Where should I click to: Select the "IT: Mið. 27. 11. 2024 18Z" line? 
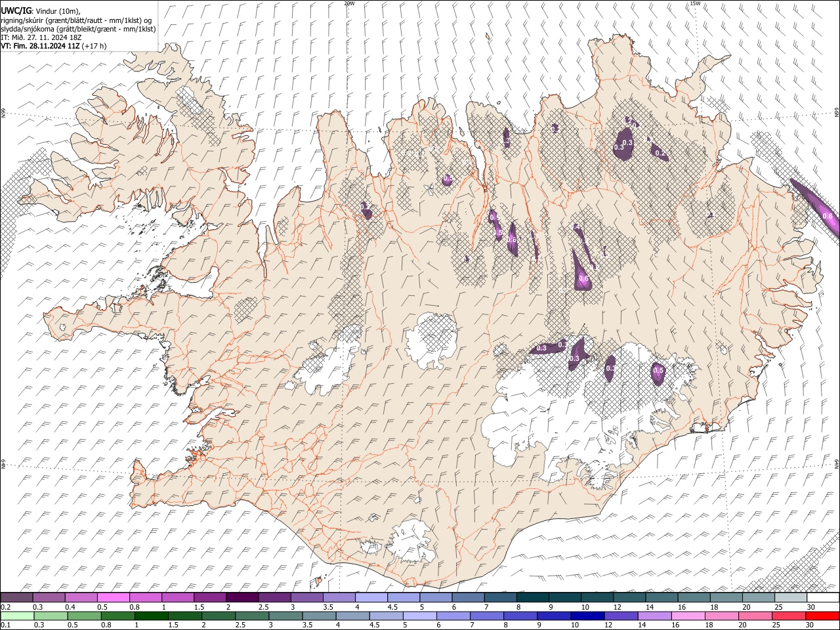[x=41, y=37]
